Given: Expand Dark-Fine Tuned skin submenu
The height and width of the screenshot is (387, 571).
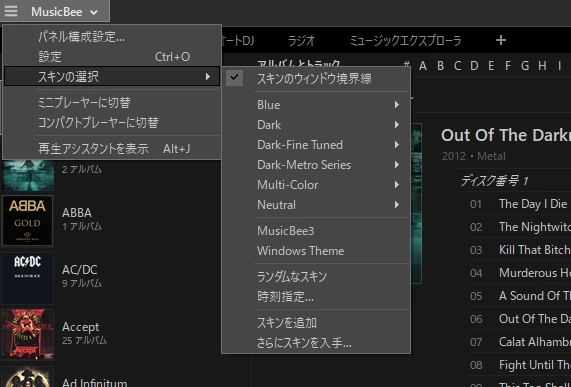Looking at the screenshot, I should tap(316, 145).
